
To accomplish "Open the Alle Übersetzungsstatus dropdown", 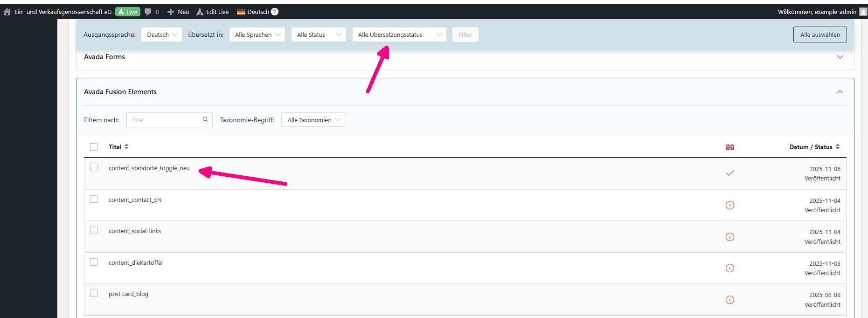I will (x=399, y=35).
